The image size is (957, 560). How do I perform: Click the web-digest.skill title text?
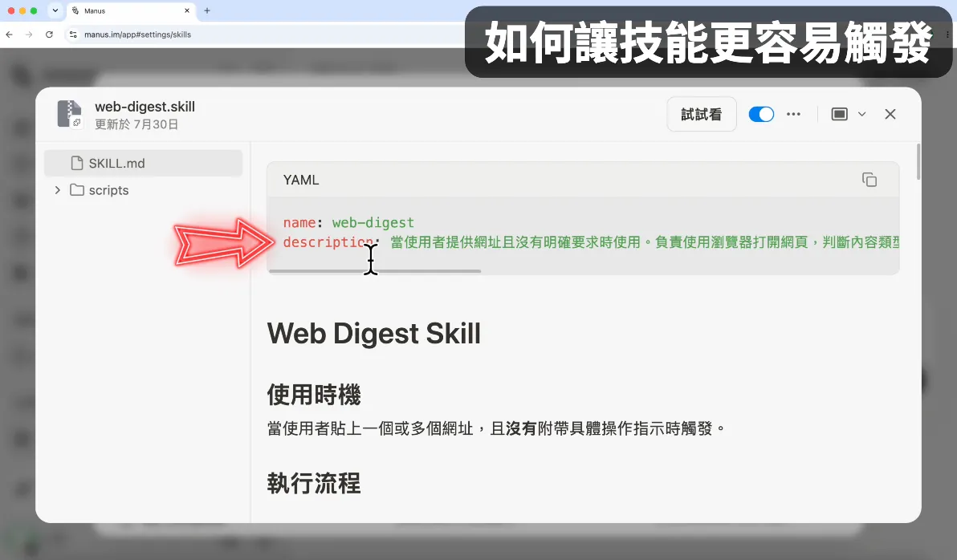[145, 106]
